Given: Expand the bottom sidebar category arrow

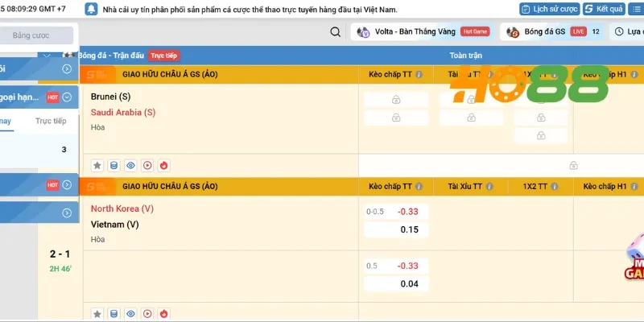Looking at the screenshot, I should 67,213.
